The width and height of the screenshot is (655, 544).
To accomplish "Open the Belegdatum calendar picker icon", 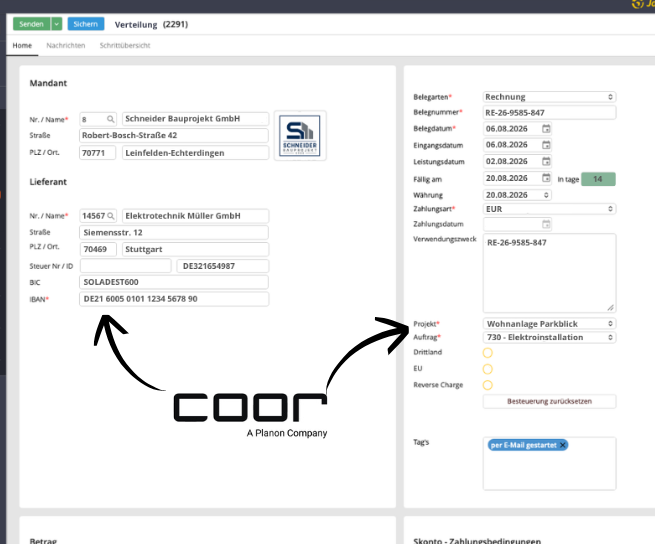I will [x=546, y=129].
